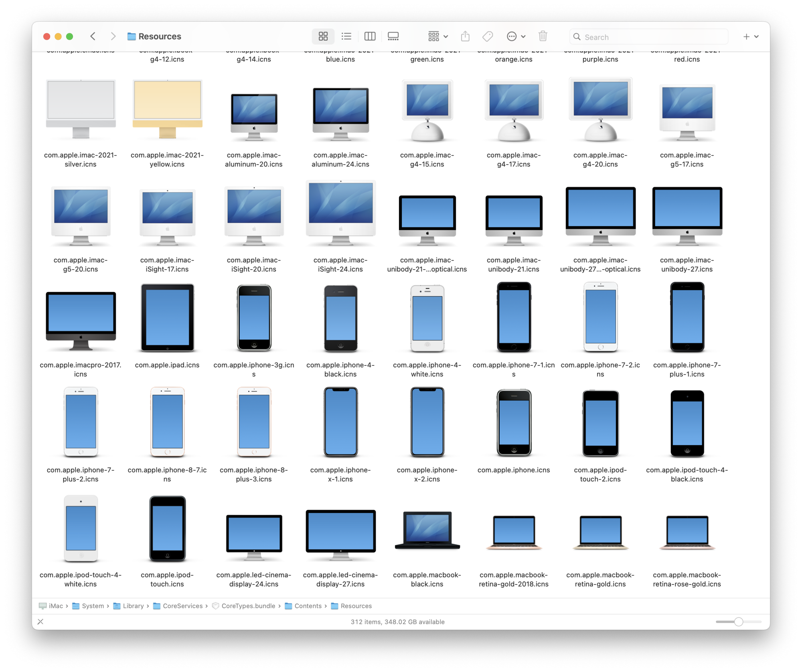Click the back navigation arrow

93,36
